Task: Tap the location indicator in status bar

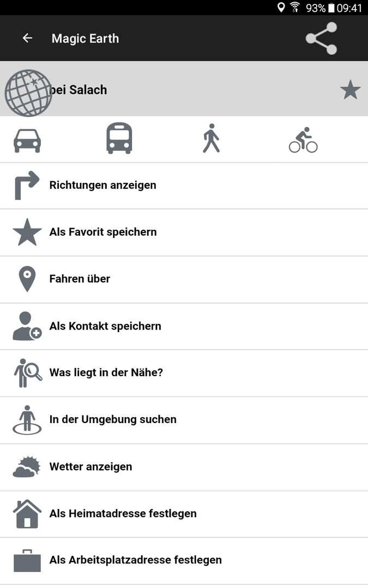Action: [281, 7]
